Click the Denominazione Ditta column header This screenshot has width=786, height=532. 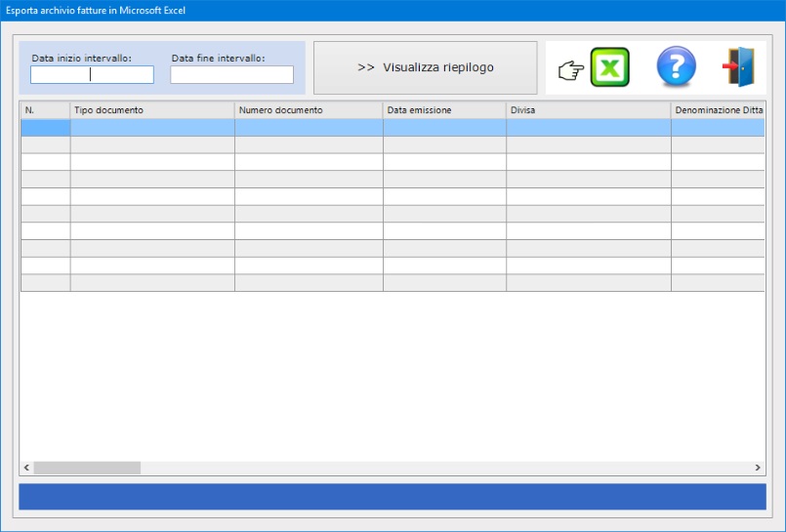[718, 110]
